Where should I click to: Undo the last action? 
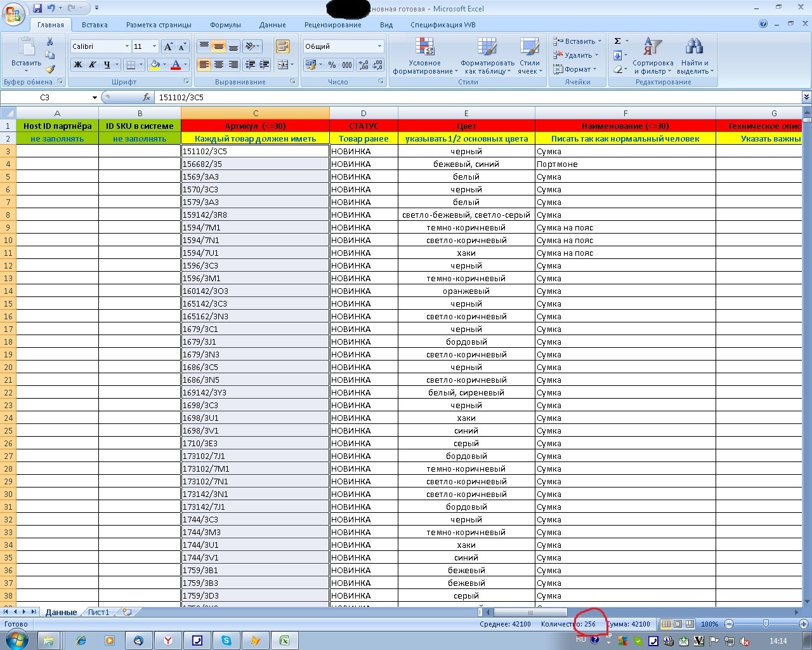pyautogui.click(x=51, y=8)
